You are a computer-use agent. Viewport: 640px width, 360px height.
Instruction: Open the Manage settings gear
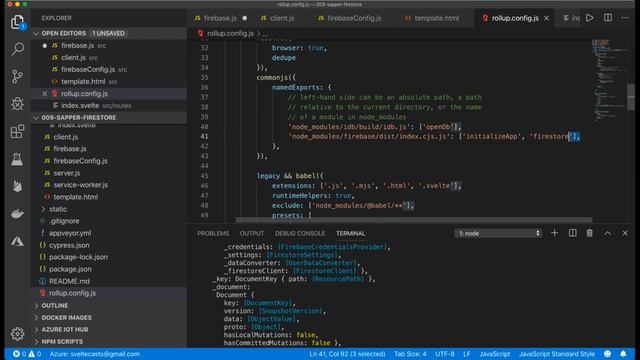[17, 334]
